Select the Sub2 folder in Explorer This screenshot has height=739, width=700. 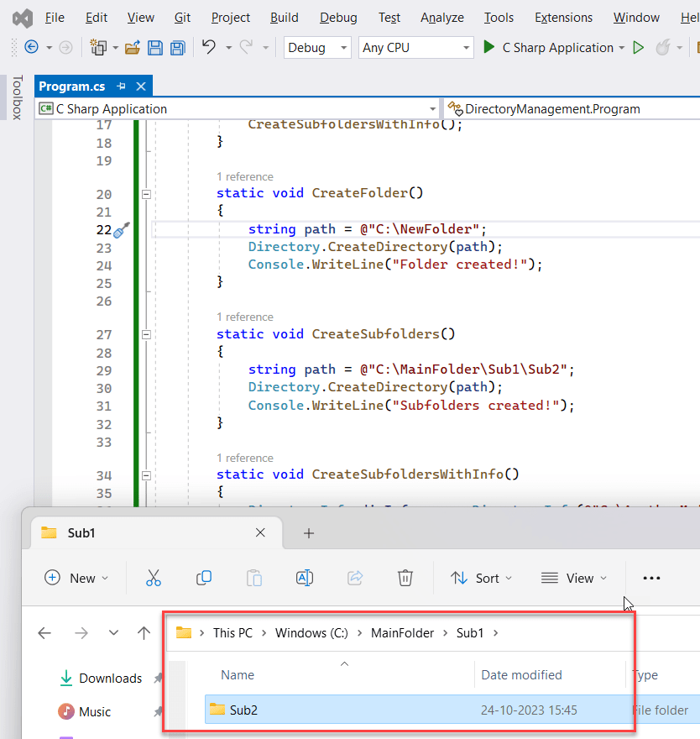(x=243, y=710)
